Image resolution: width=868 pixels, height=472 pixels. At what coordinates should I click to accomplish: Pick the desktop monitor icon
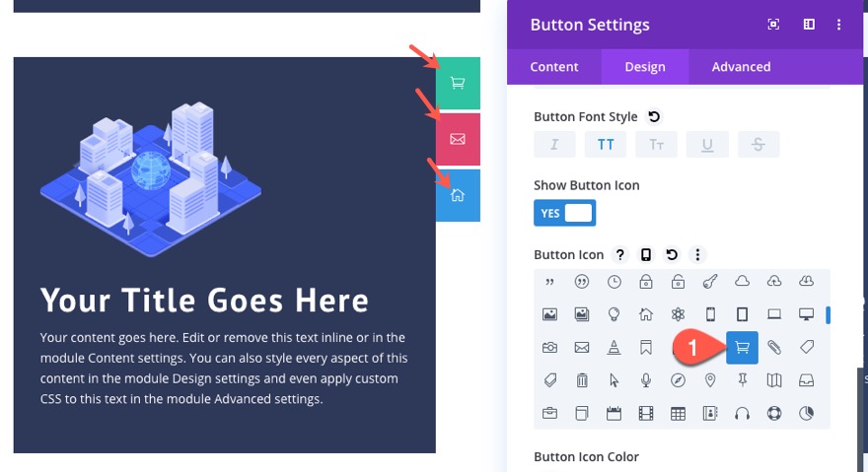807,315
